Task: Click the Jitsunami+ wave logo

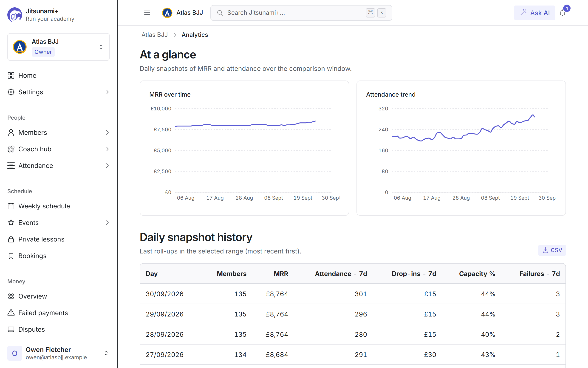Action: (x=14, y=14)
